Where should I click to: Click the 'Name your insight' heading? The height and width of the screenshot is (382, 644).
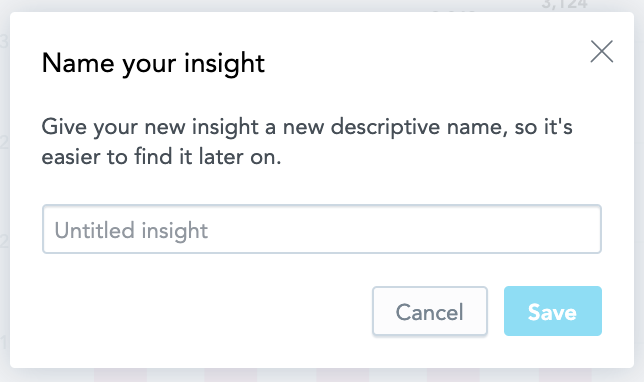153,64
